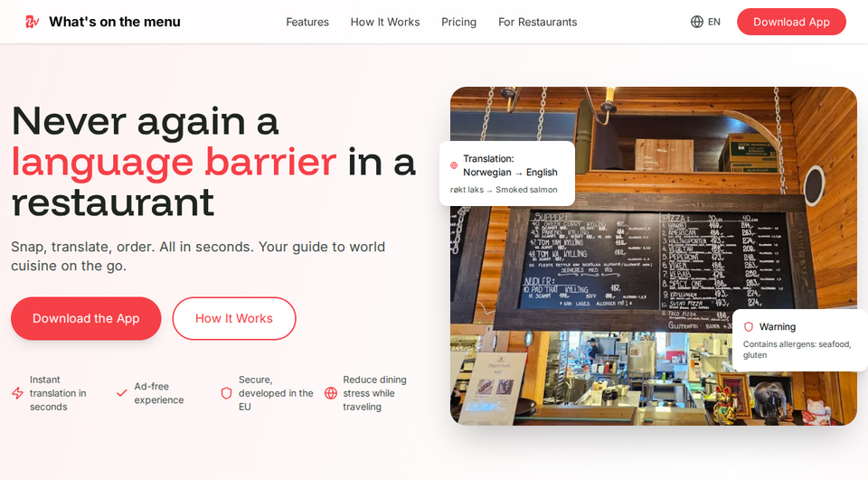868x488 pixels.
Task: Click the shield icon beside Secure, developed in the EU
Action: pyautogui.click(x=226, y=393)
